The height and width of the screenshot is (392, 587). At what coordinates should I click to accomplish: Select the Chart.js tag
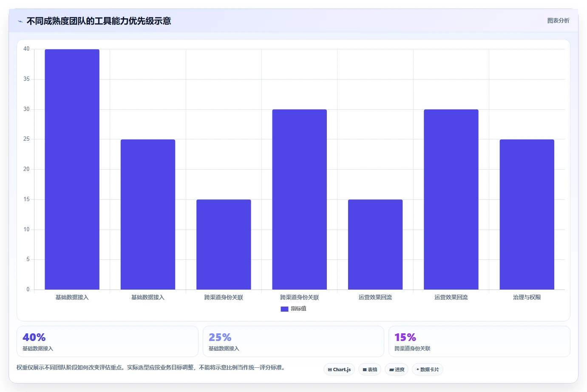[339, 369]
